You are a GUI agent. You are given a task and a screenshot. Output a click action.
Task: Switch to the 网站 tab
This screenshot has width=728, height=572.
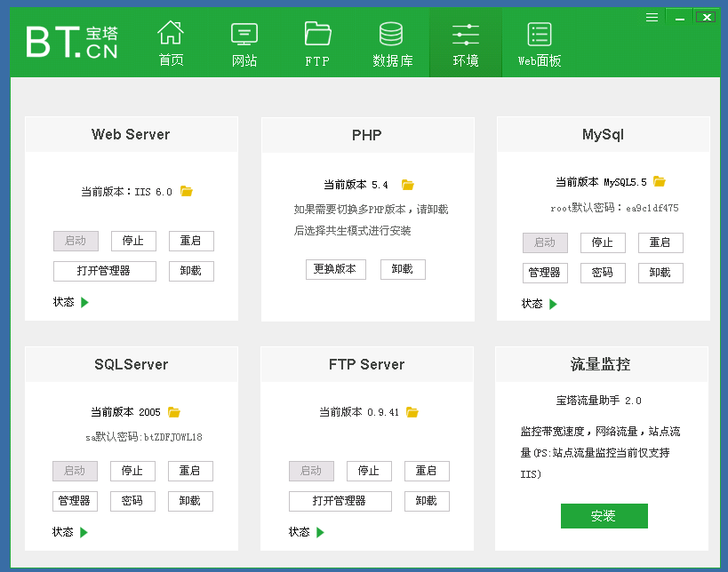tap(244, 44)
